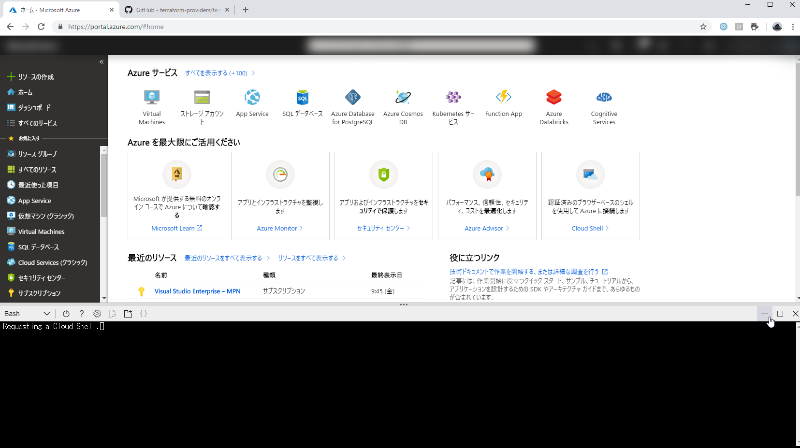Open Cloud Shell card link
The image size is (800, 448).
point(590,229)
